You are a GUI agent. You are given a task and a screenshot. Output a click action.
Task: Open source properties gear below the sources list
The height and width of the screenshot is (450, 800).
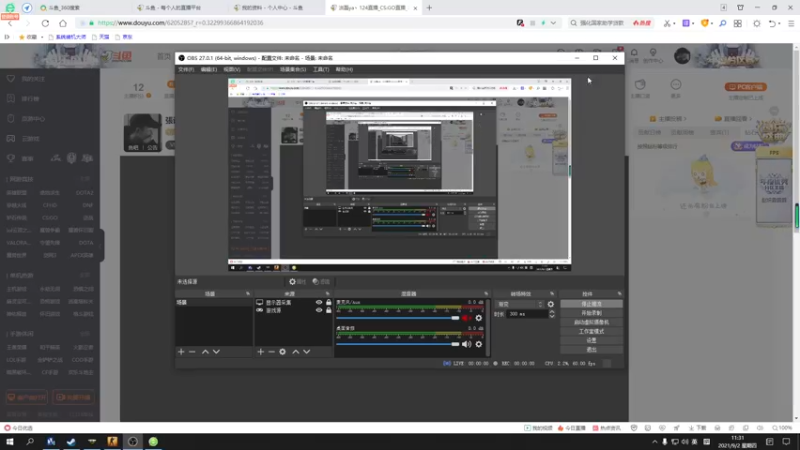coord(283,352)
